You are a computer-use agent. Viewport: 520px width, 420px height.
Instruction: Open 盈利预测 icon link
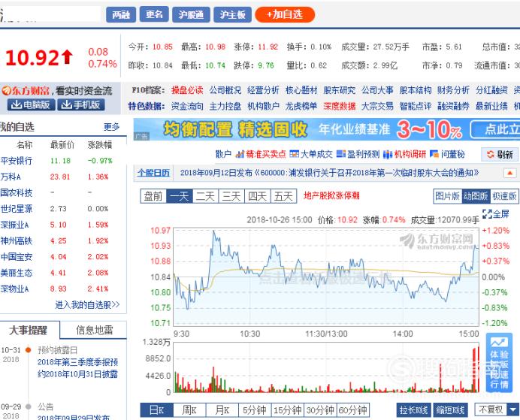pyautogui.click(x=358, y=154)
